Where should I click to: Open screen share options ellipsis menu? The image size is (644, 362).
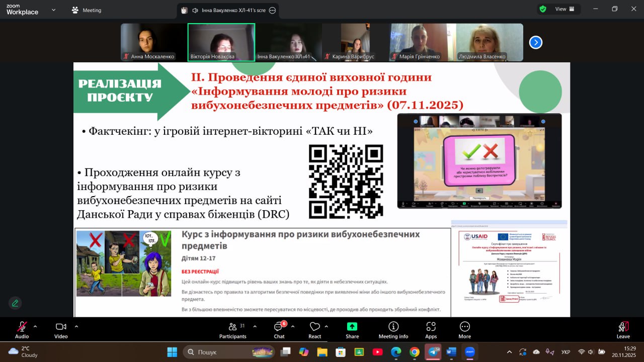273,10
